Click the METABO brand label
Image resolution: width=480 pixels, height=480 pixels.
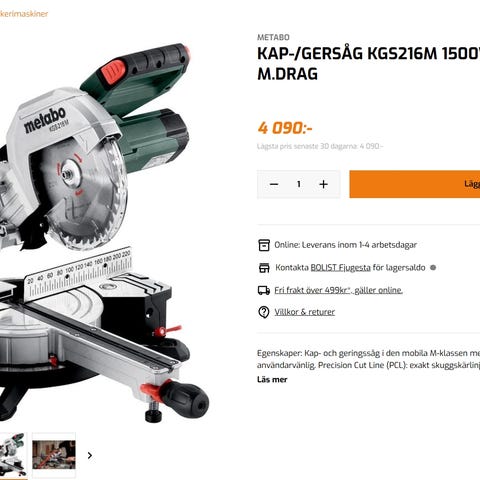[273, 37]
